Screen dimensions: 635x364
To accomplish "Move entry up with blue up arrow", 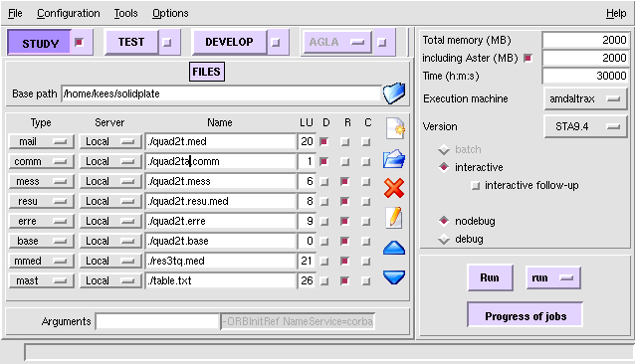I will pos(394,248).
